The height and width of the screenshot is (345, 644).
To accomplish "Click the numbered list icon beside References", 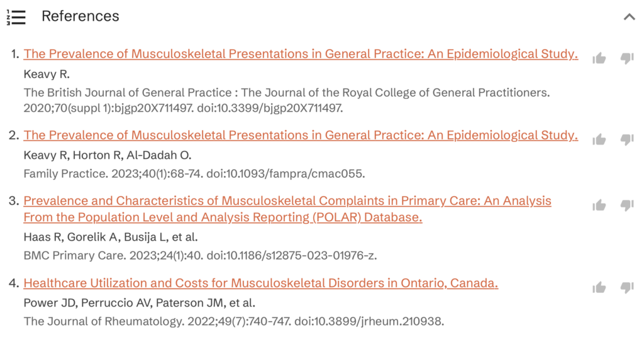I will [16, 17].
